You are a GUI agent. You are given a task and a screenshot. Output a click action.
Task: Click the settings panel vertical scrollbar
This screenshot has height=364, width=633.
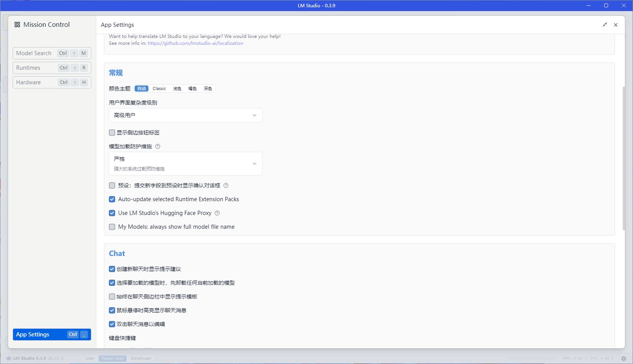point(623,158)
